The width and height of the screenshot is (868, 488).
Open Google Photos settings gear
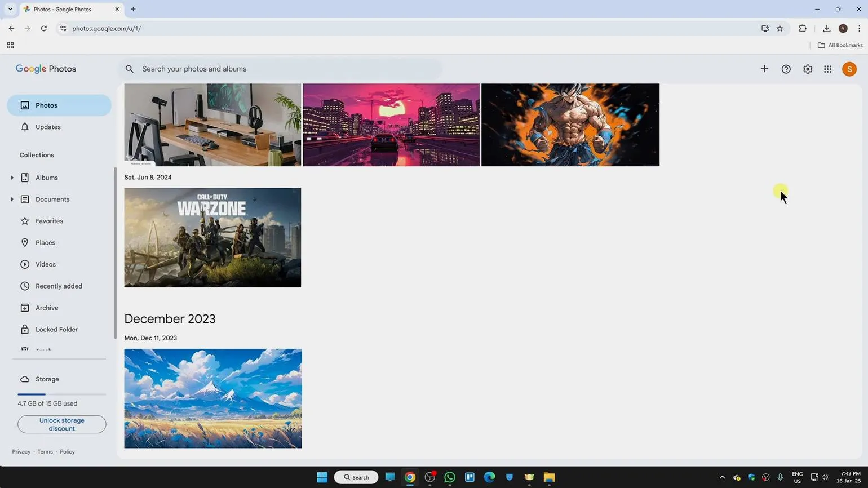point(808,69)
